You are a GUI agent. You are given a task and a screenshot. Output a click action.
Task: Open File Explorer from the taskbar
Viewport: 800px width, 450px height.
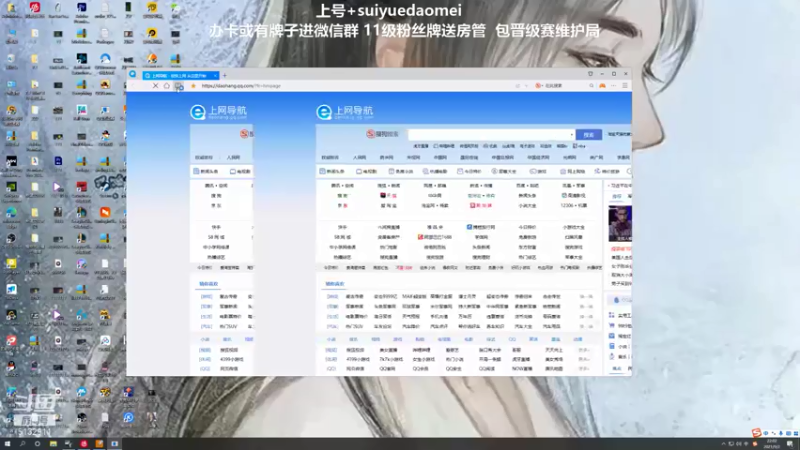point(53,444)
